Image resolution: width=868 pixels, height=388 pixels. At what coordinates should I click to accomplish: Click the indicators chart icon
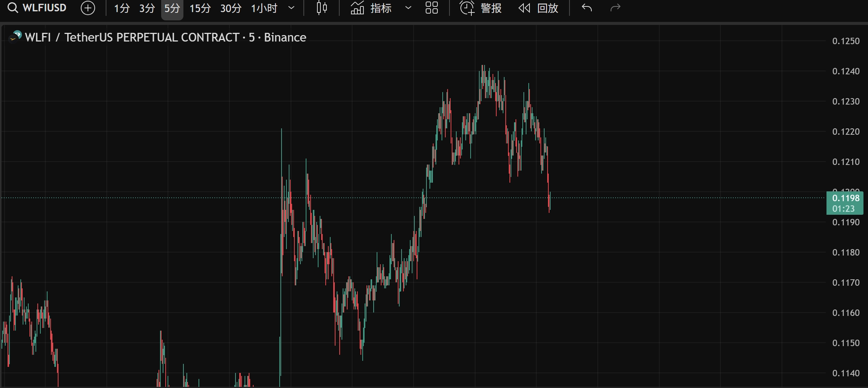click(x=357, y=8)
